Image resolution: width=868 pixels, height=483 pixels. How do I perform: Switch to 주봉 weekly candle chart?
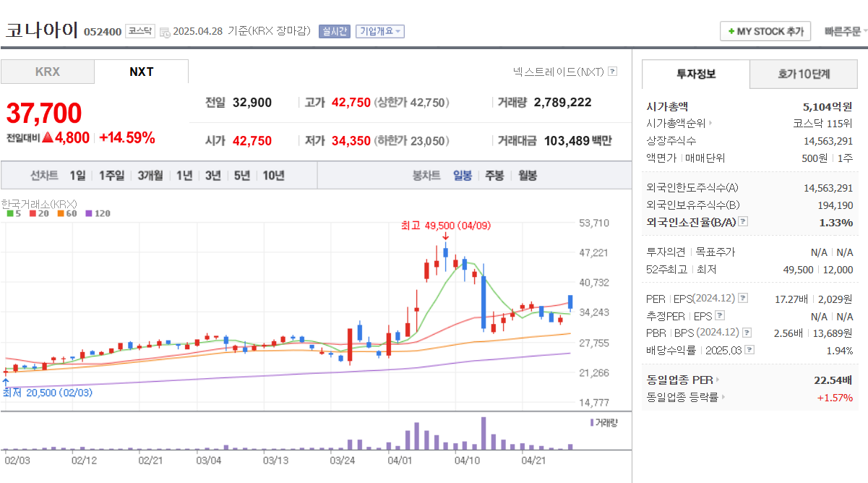[494, 175]
